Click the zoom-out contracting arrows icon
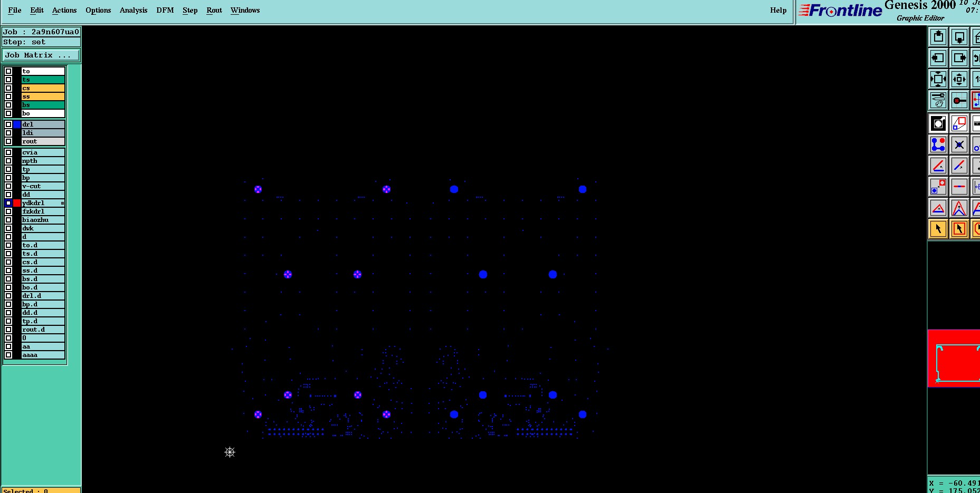The image size is (980, 493). tap(959, 79)
